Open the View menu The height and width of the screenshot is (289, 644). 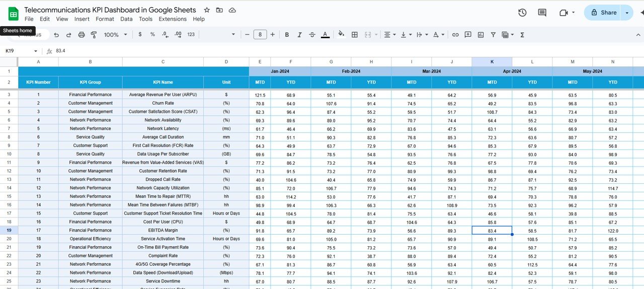(62, 19)
